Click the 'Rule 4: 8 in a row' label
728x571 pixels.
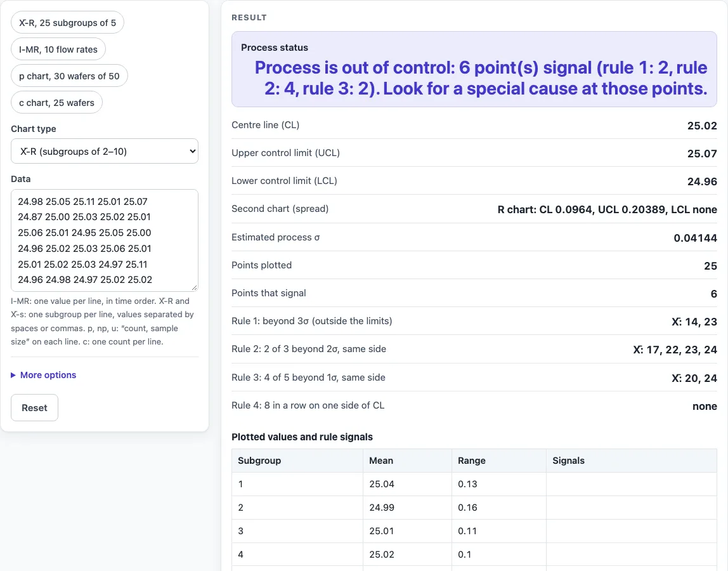308,405
